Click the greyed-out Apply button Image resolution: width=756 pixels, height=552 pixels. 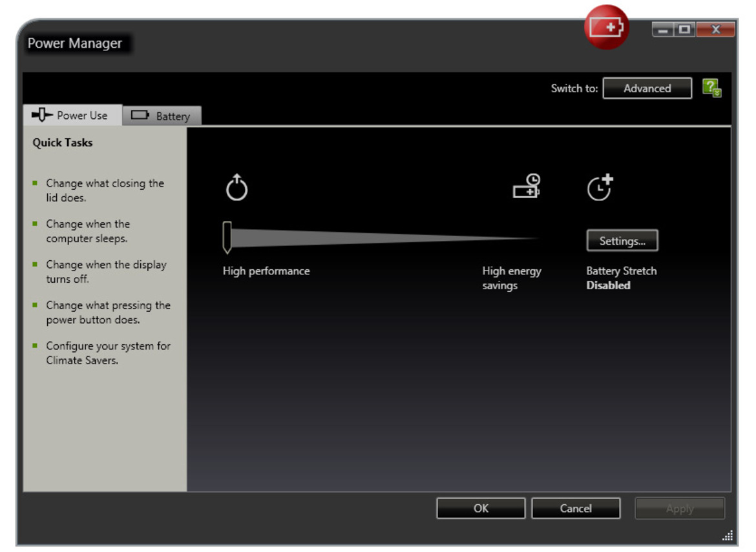coord(680,508)
